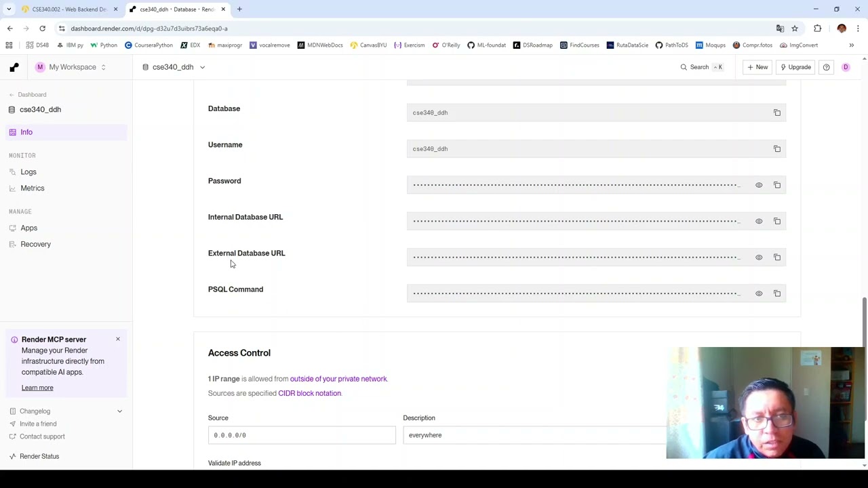Reveal the Password field value

tap(759, 185)
